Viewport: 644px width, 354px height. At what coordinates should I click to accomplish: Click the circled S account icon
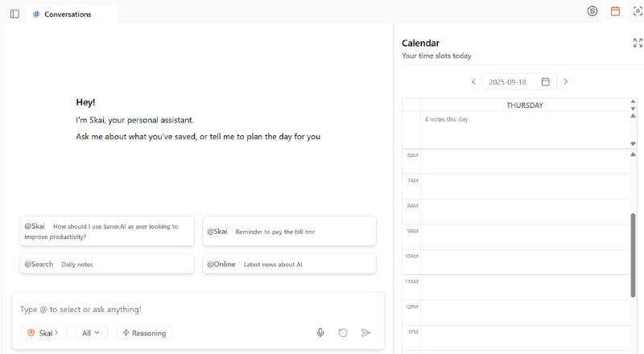point(592,11)
